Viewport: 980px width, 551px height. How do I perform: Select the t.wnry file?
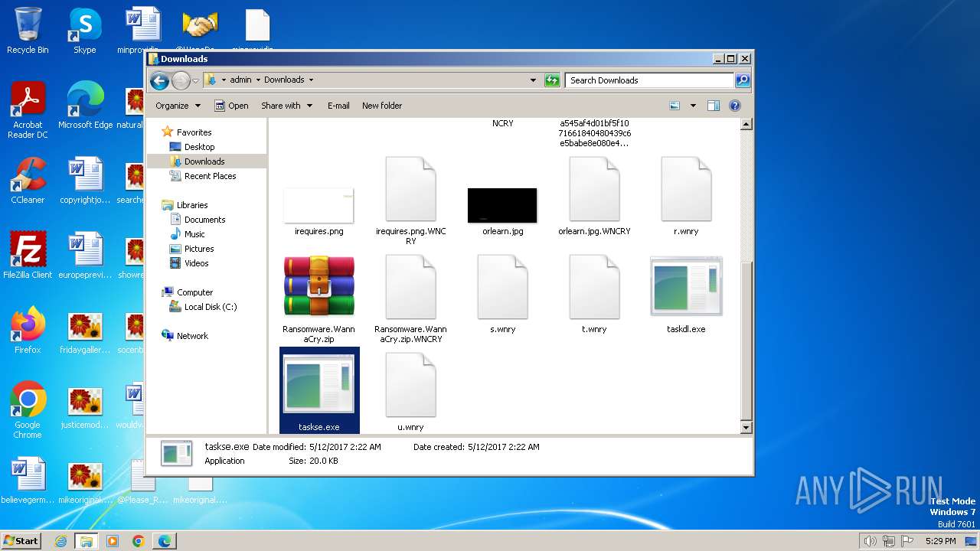pos(594,295)
